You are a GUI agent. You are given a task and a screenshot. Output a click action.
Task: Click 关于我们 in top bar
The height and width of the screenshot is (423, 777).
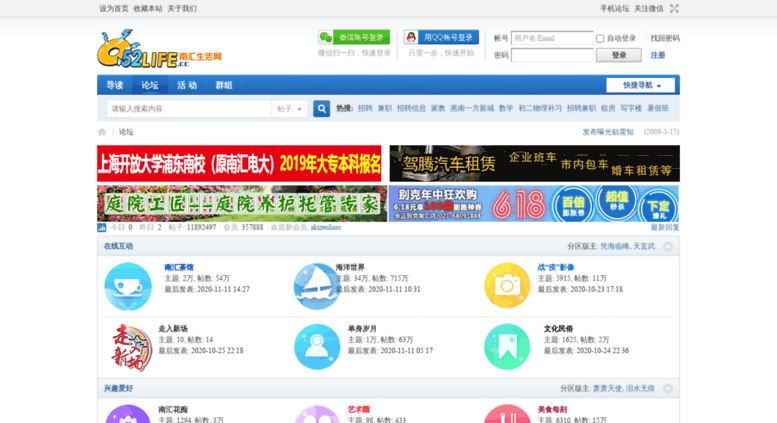(x=182, y=8)
